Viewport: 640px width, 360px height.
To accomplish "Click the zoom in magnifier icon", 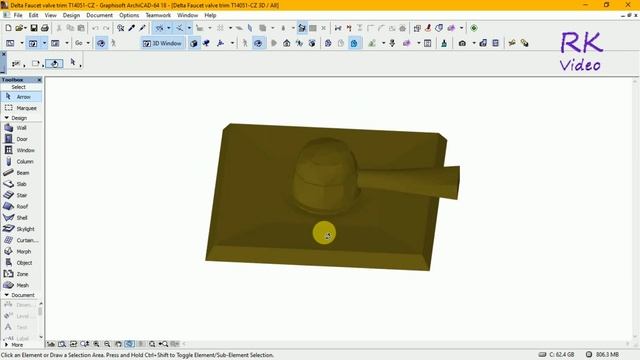I will pyautogui.click(x=96, y=344).
